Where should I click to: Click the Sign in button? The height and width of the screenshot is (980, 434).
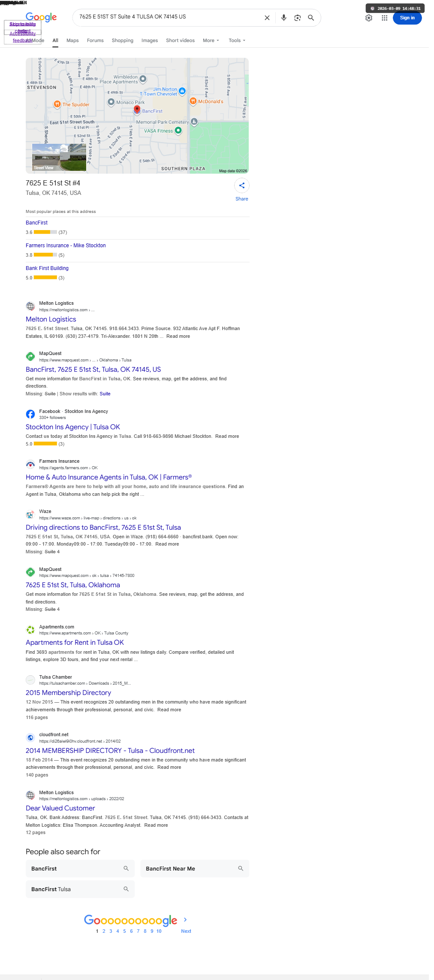(407, 18)
